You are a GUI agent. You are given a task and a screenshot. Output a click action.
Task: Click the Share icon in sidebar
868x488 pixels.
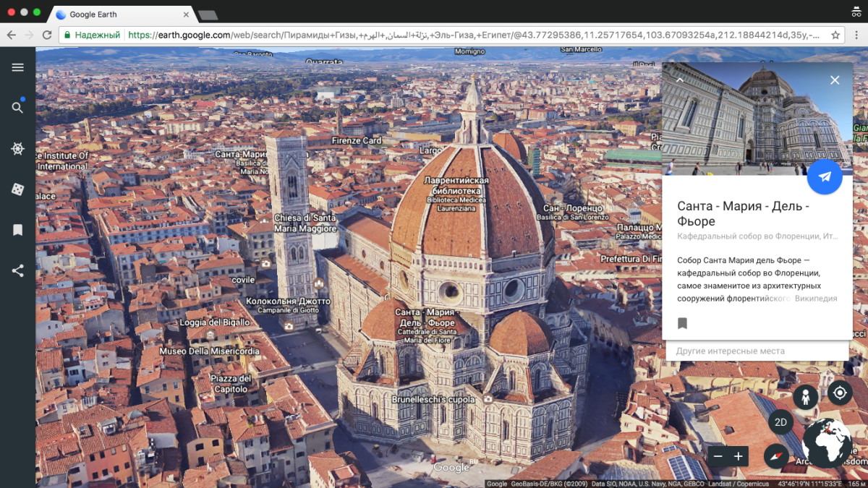(x=17, y=271)
